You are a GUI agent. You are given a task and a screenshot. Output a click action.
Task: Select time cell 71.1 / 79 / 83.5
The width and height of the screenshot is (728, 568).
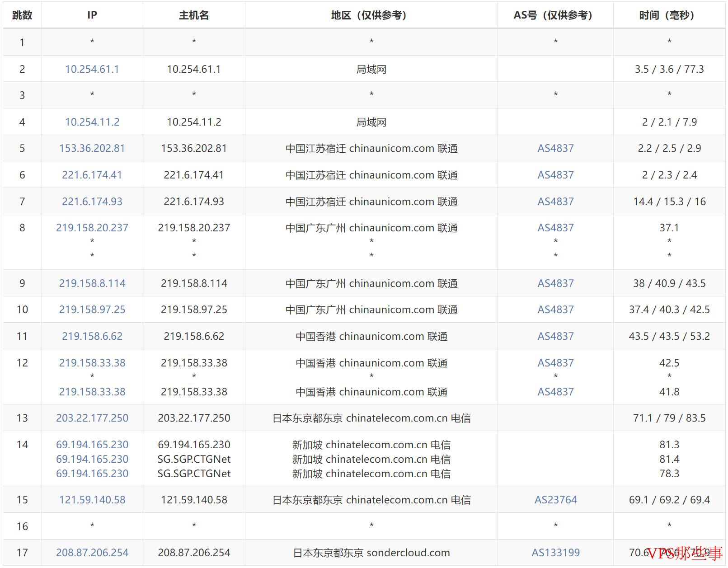pos(669,418)
